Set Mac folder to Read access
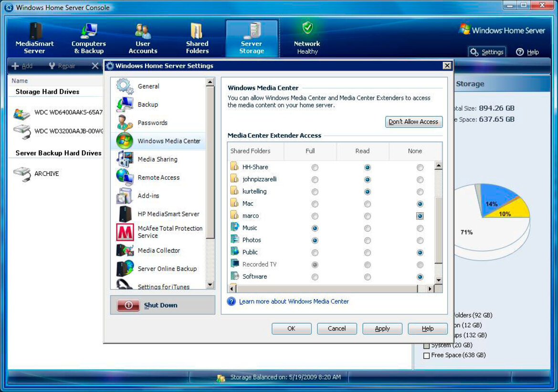This screenshot has height=392, width=558. pos(367,204)
